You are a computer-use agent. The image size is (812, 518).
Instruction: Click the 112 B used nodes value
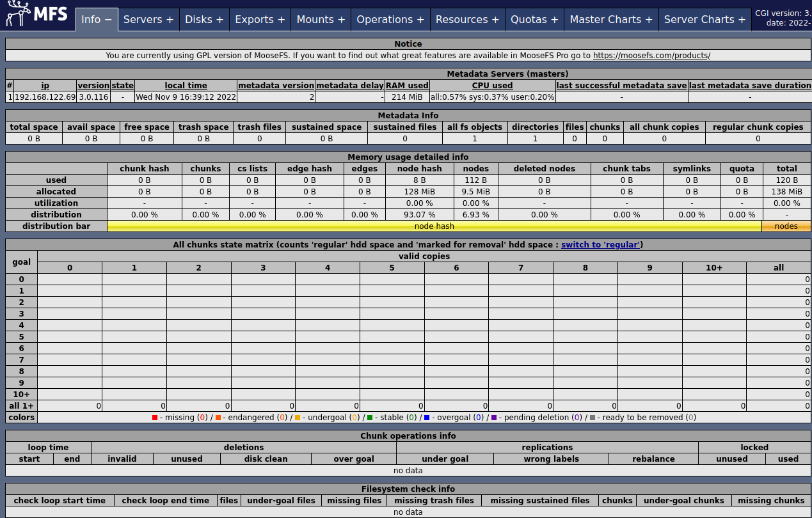pos(475,180)
